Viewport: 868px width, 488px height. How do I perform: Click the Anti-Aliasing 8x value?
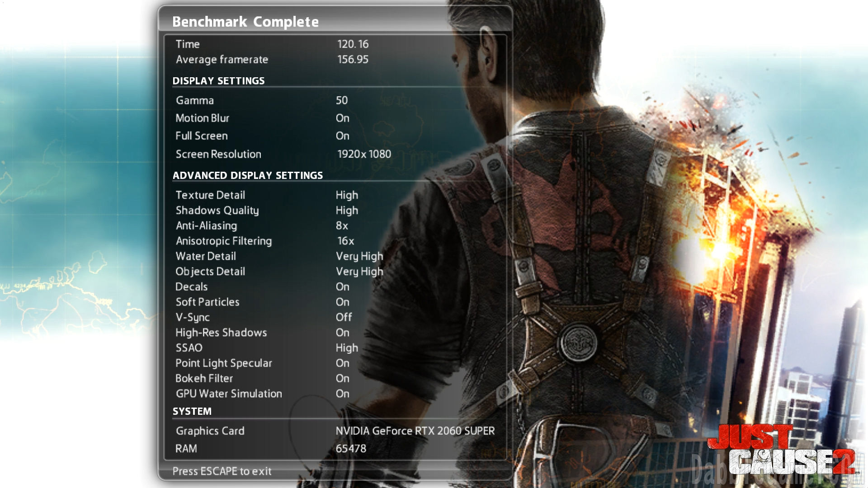(342, 225)
